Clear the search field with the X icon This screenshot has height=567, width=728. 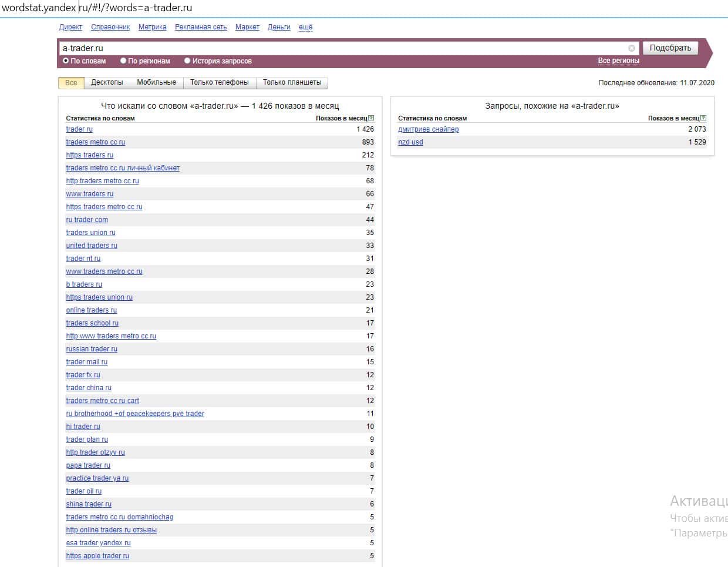[632, 48]
